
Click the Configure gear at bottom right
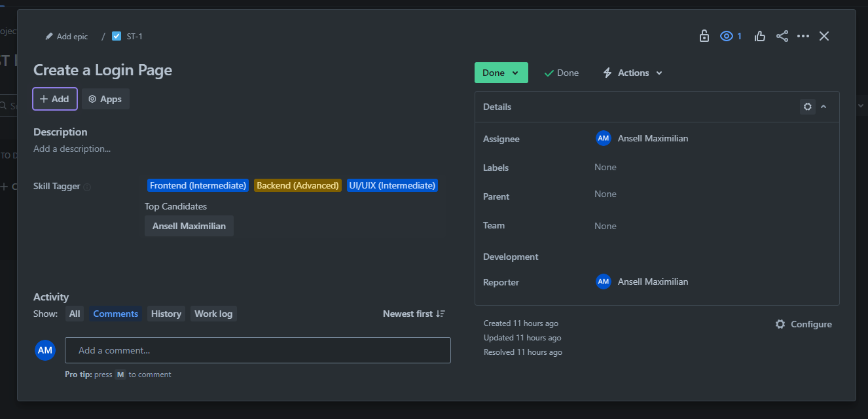click(780, 323)
